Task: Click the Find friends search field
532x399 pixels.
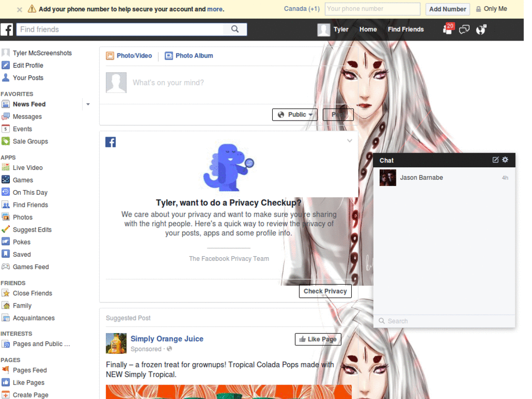Action: (x=120, y=30)
